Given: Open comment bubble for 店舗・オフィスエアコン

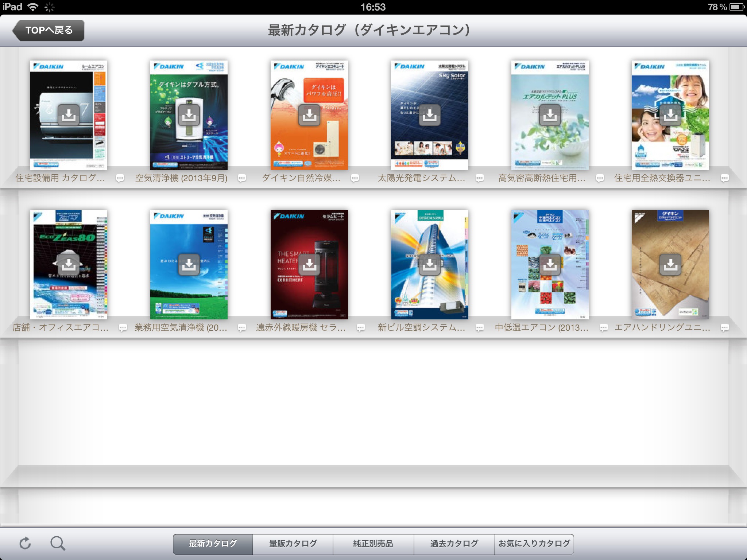Looking at the screenshot, I should (x=123, y=328).
